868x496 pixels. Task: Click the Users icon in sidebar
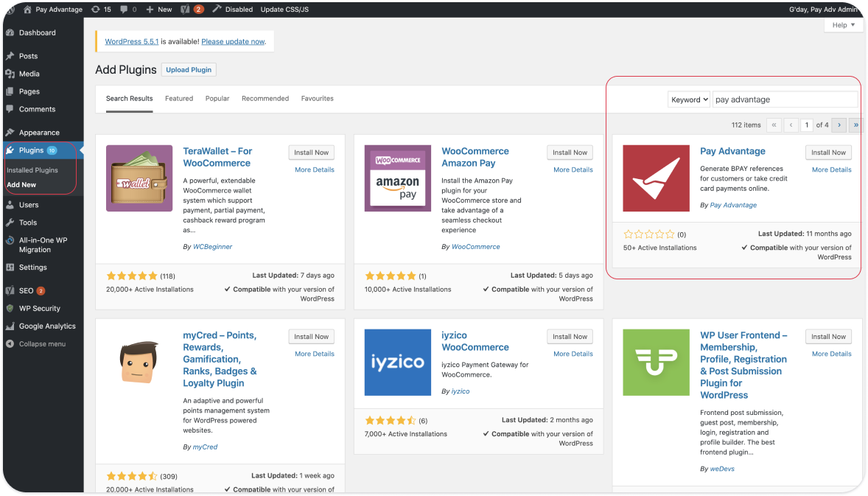(x=10, y=205)
